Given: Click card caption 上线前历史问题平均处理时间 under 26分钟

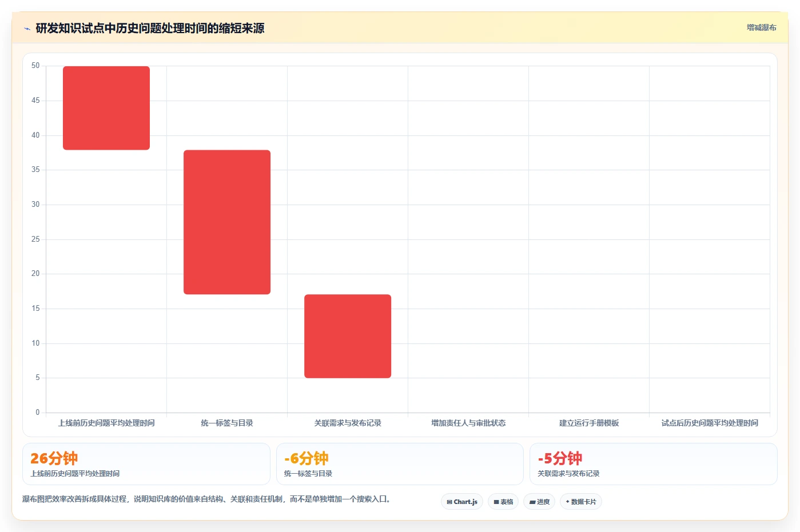Looking at the screenshot, I should pos(75,474).
